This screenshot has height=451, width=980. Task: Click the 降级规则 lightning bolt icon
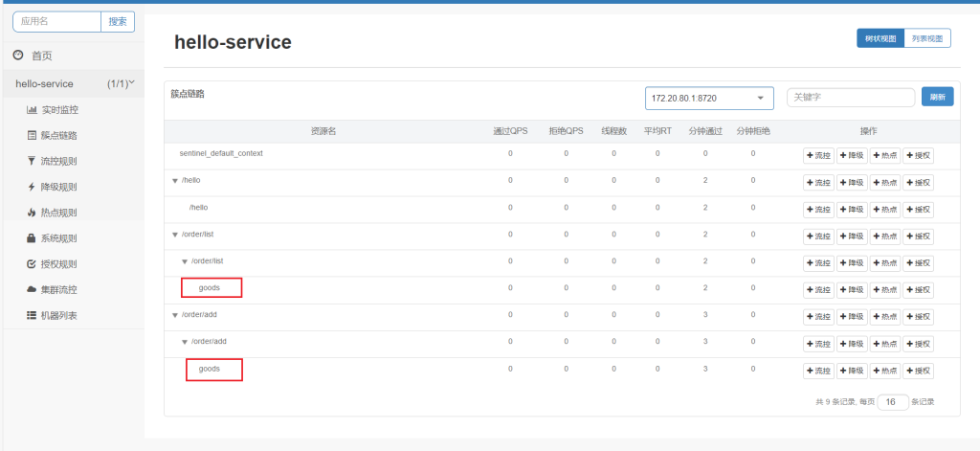coord(32,187)
